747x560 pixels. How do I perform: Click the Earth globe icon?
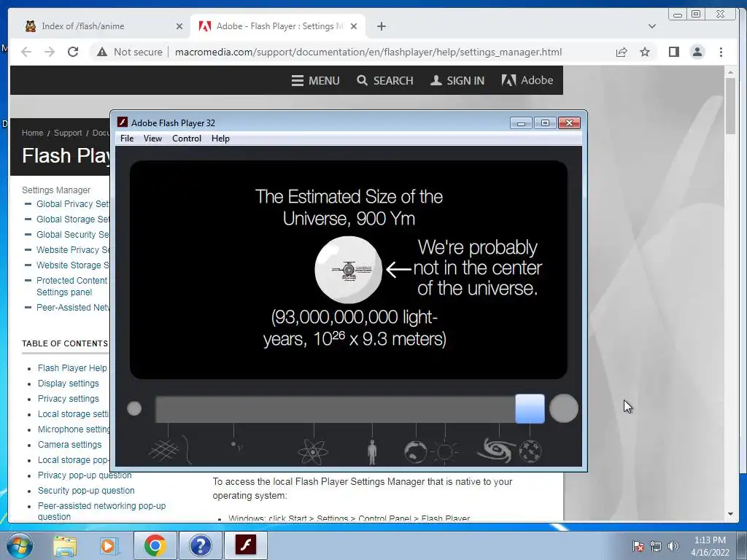415,452
